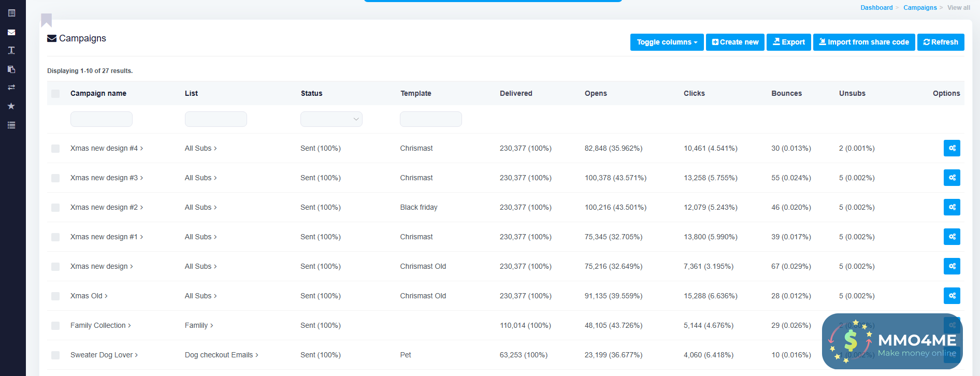The height and width of the screenshot is (376, 980).
Task: Open the Dog checkout Emails list link
Action: pyautogui.click(x=222, y=355)
